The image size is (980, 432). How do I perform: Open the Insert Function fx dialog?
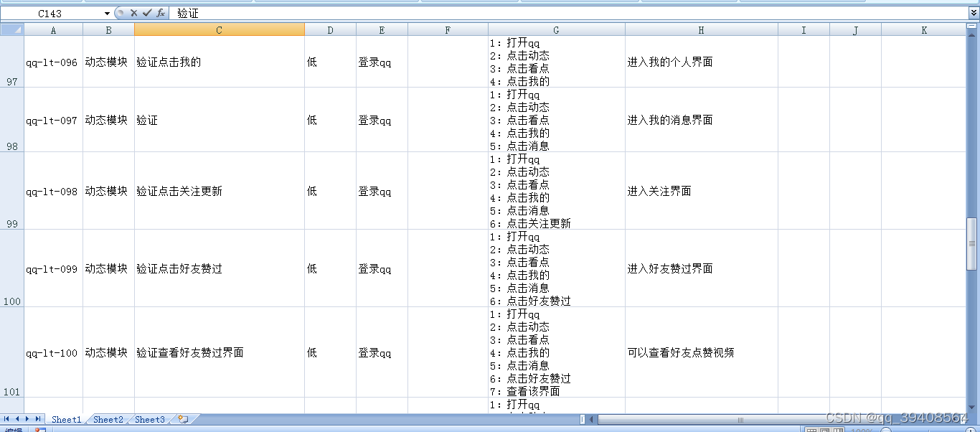point(161,13)
